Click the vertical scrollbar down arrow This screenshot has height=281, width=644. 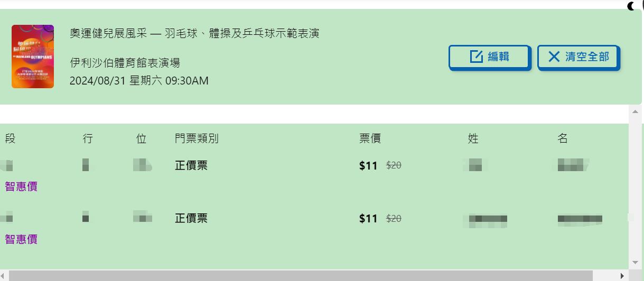click(x=636, y=262)
